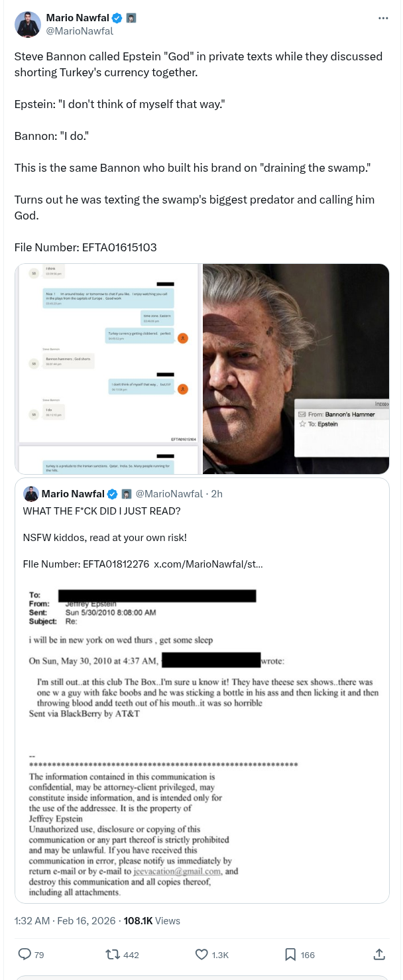
Task: Click the 2h timestamp in quoted tweet
Action: 217,494
